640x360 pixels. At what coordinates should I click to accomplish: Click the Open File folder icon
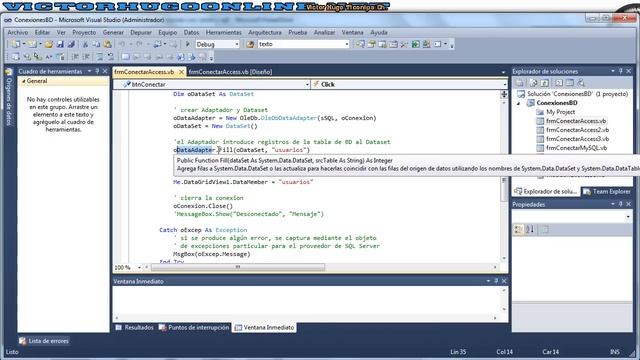(49, 44)
